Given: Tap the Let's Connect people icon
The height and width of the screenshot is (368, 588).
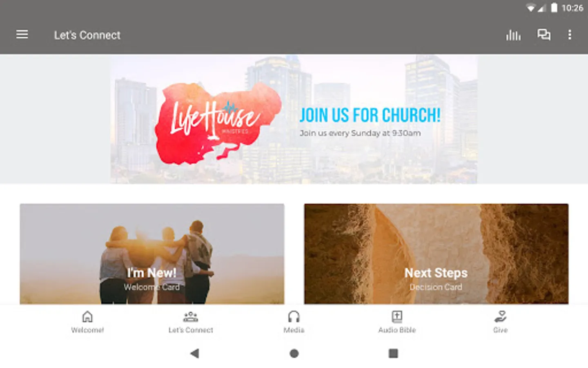Looking at the screenshot, I should [x=191, y=316].
